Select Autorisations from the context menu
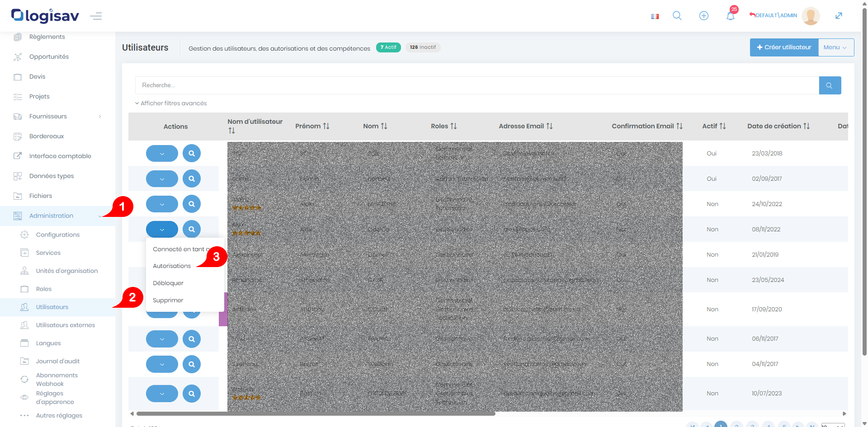This screenshot has width=868, height=427. pos(172,266)
